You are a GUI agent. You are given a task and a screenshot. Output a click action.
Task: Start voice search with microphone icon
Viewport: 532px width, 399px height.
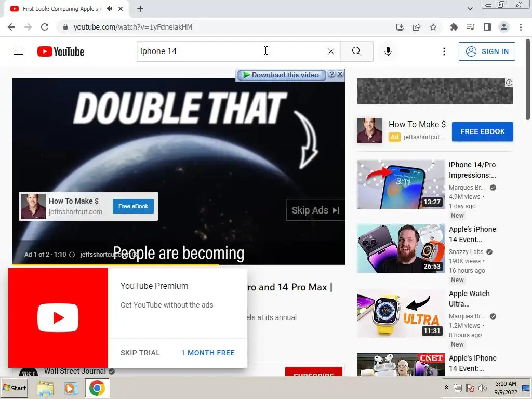(388, 51)
